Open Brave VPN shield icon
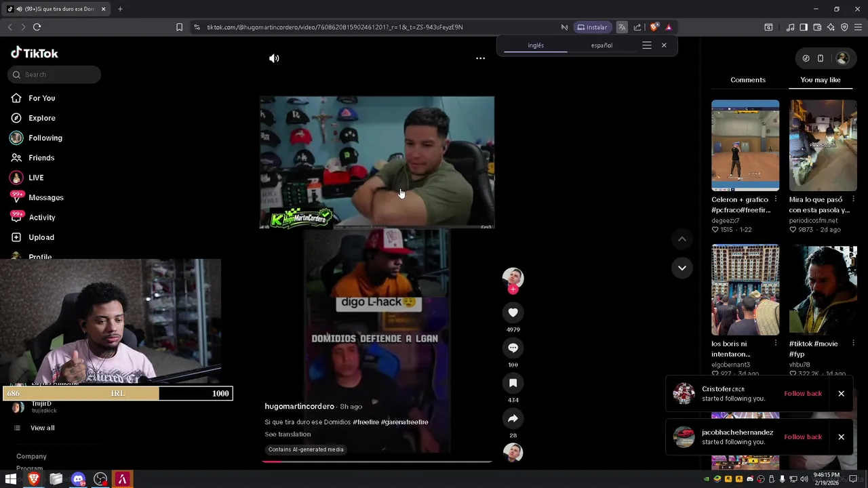868x488 pixels. [844, 27]
